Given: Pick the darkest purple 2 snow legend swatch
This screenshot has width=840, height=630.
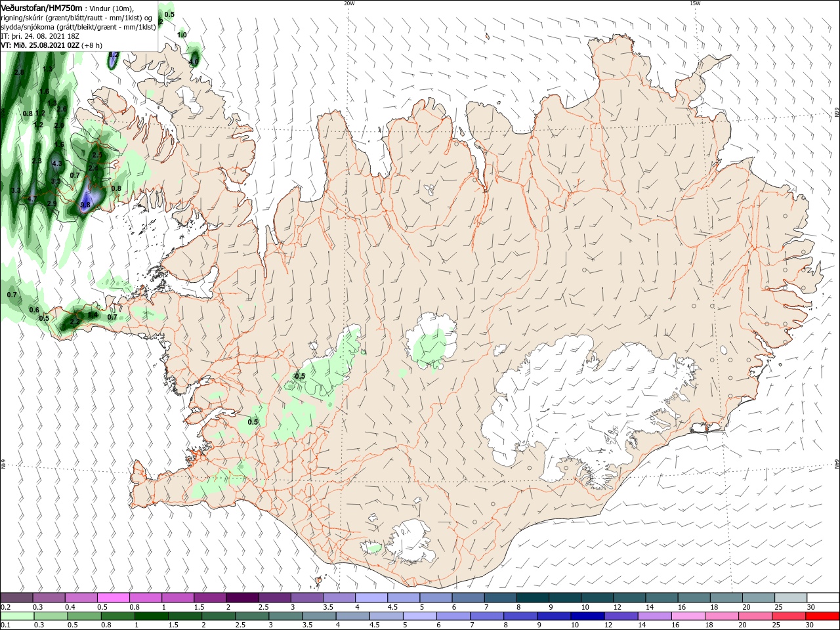Looking at the screenshot, I should pyautogui.click(x=242, y=598).
